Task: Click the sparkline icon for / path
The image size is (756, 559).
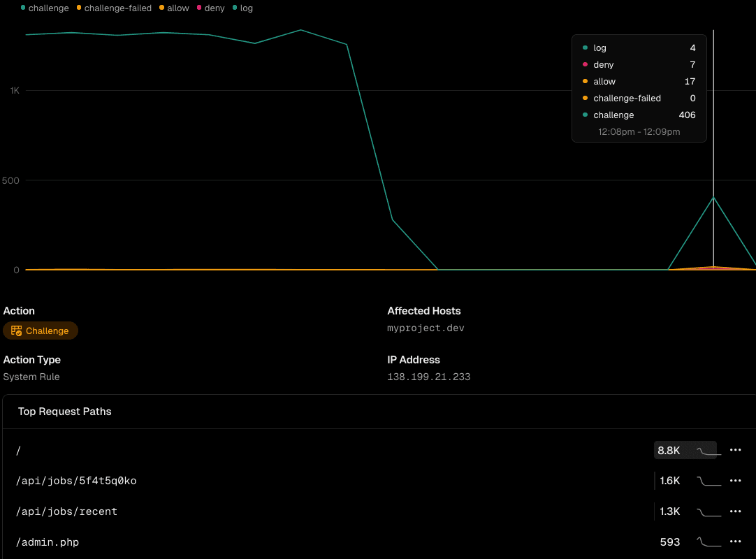Action: [x=708, y=451]
